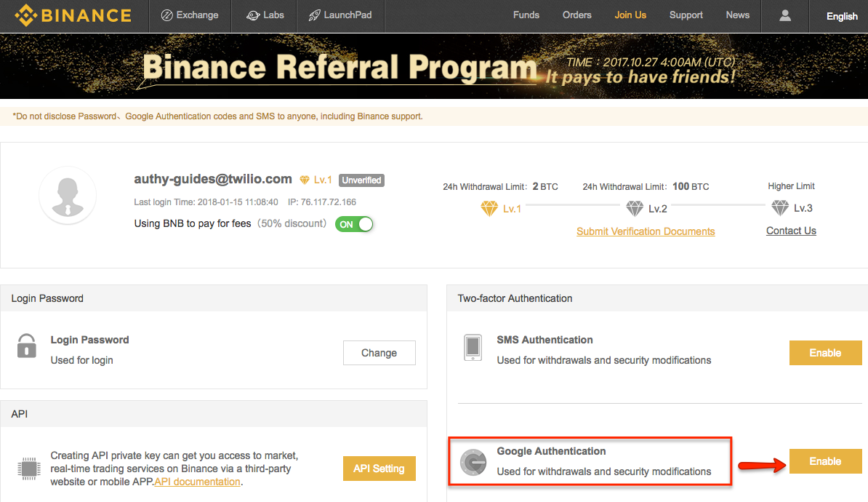Image resolution: width=868 pixels, height=502 pixels.
Task: Click the Google Authentication circular icon
Action: coord(473,461)
